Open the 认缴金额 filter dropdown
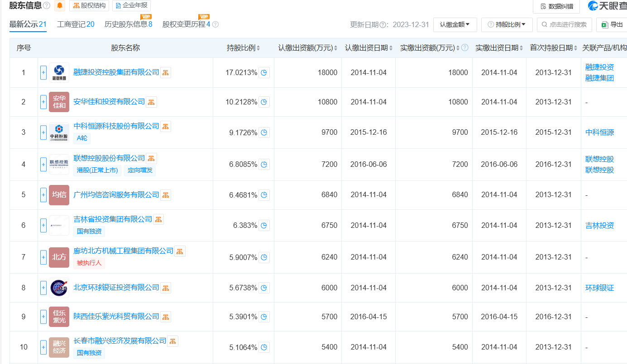Screen dimensions: 627x364 coord(455,25)
